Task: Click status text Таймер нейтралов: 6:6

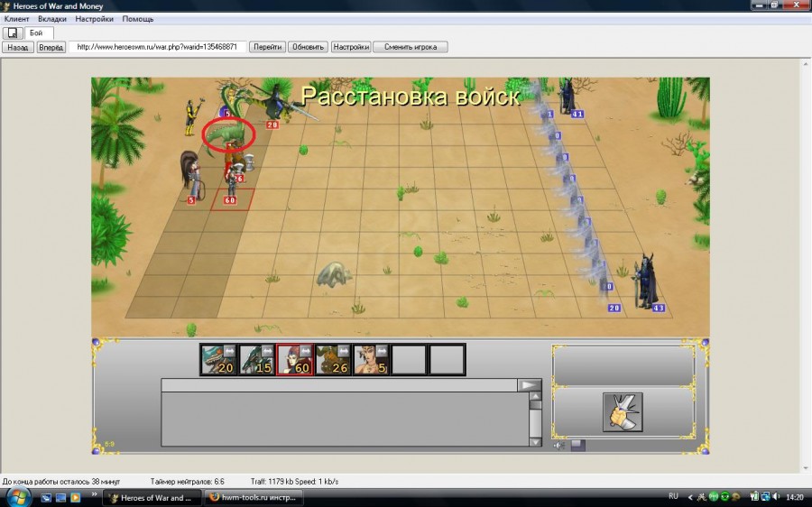Action: 188,482
